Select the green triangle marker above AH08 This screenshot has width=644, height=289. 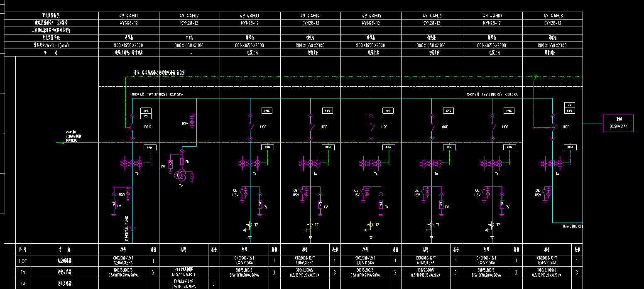[534, 77]
